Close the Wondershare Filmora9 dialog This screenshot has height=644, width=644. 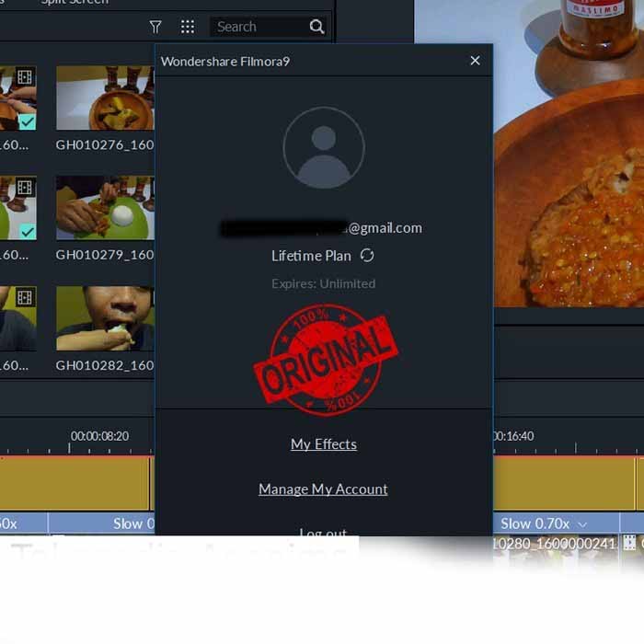pos(476,61)
